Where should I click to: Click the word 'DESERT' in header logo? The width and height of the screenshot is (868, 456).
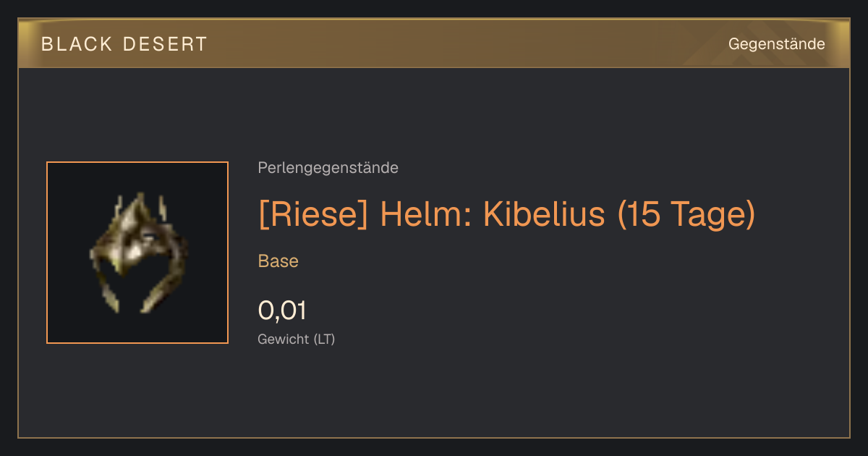(166, 44)
